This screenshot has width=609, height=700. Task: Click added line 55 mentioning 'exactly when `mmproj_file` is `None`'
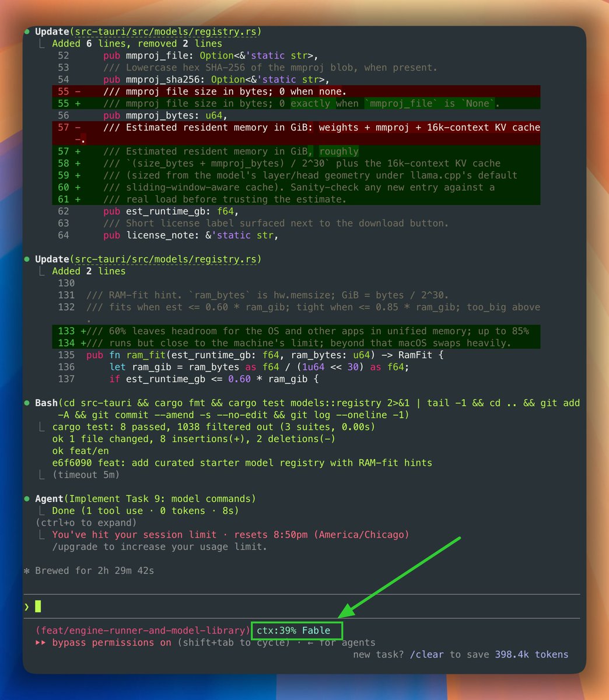pos(296,103)
